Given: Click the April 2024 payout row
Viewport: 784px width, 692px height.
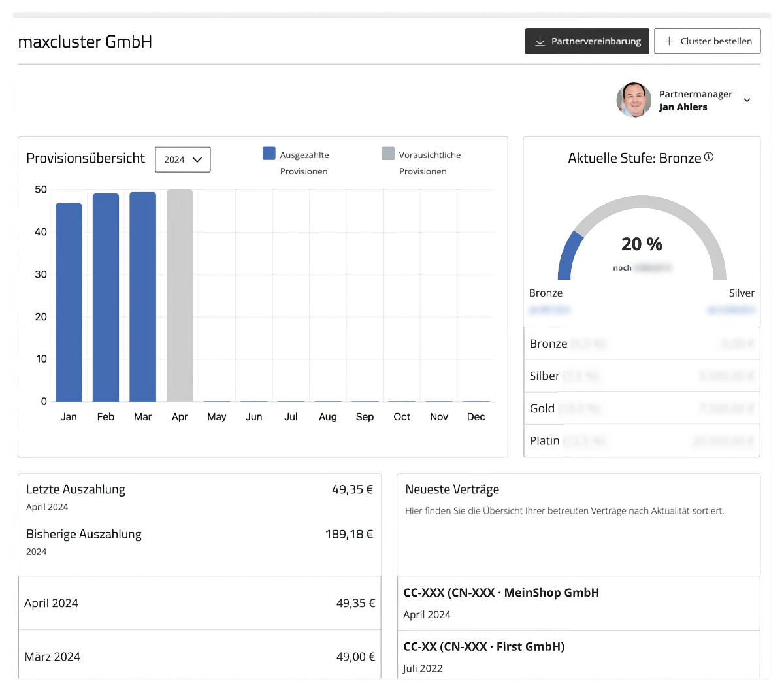Looking at the screenshot, I should click(200, 603).
